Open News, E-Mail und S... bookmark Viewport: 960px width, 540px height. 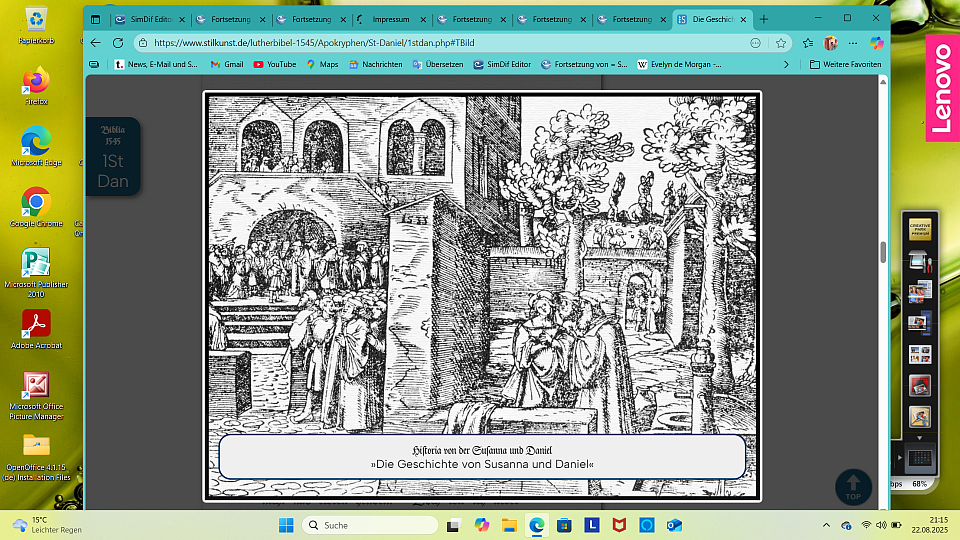[156, 64]
